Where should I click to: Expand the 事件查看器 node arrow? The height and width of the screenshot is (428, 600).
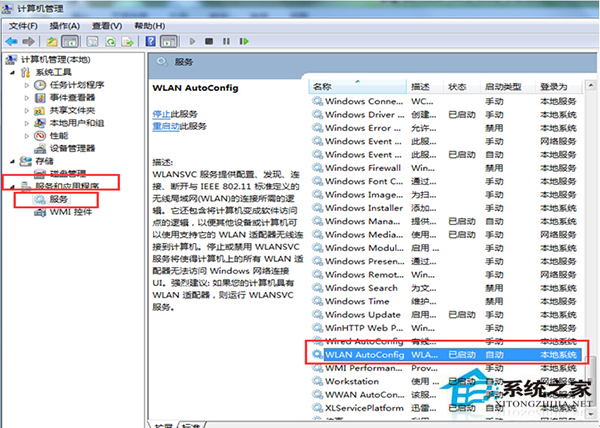point(27,98)
